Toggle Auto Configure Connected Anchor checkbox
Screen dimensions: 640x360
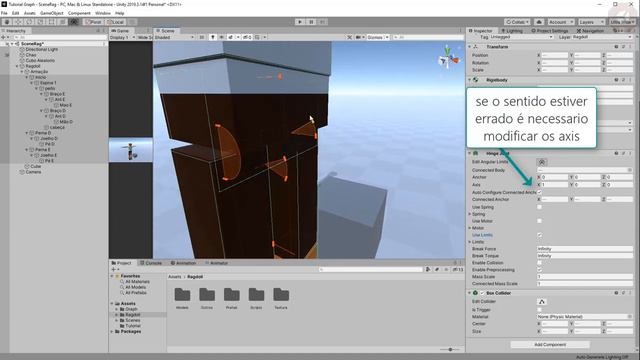(x=539, y=192)
